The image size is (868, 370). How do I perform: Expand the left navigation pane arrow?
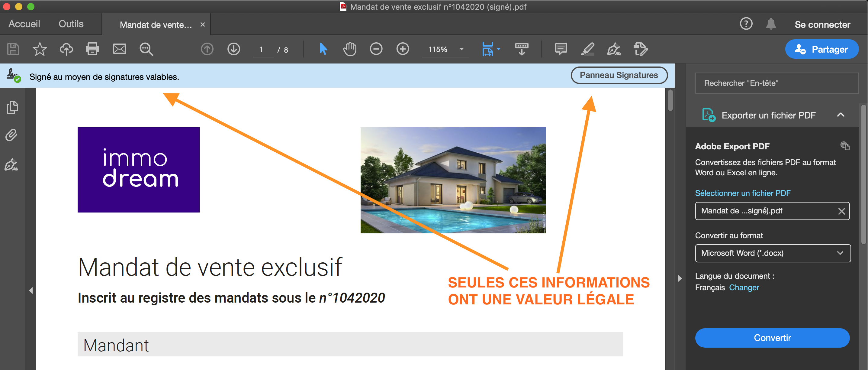[31, 290]
